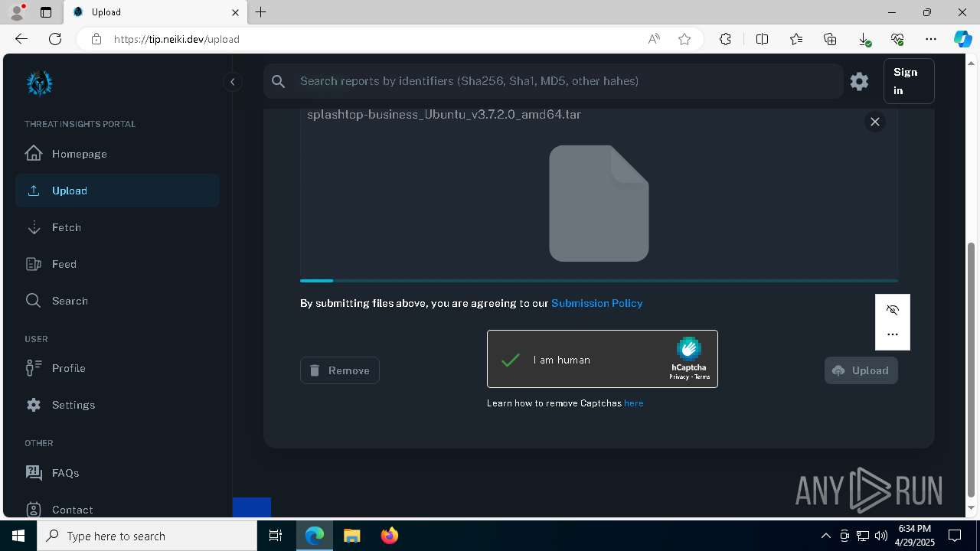This screenshot has height=551, width=980.
Task: Open the Submission Policy link
Action: coord(597,303)
